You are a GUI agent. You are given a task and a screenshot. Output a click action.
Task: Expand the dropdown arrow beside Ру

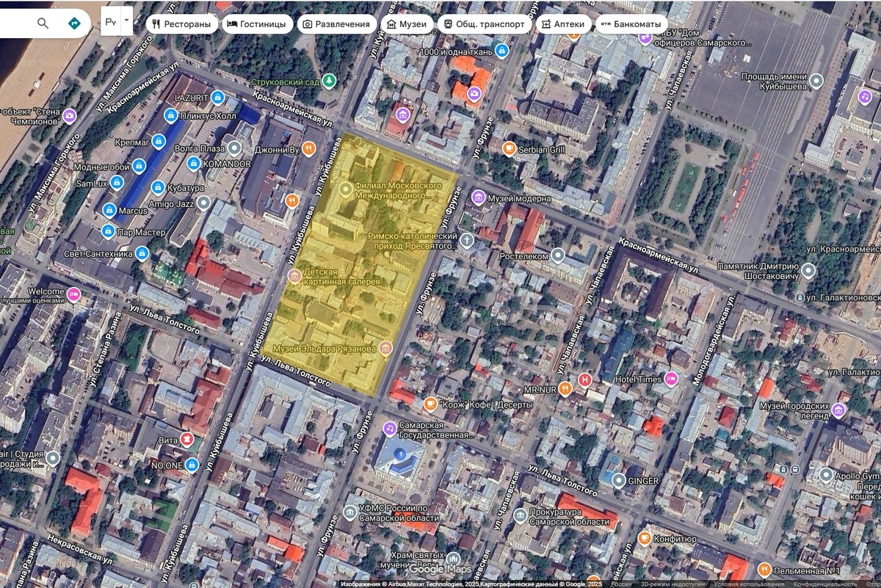click(127, 23)
